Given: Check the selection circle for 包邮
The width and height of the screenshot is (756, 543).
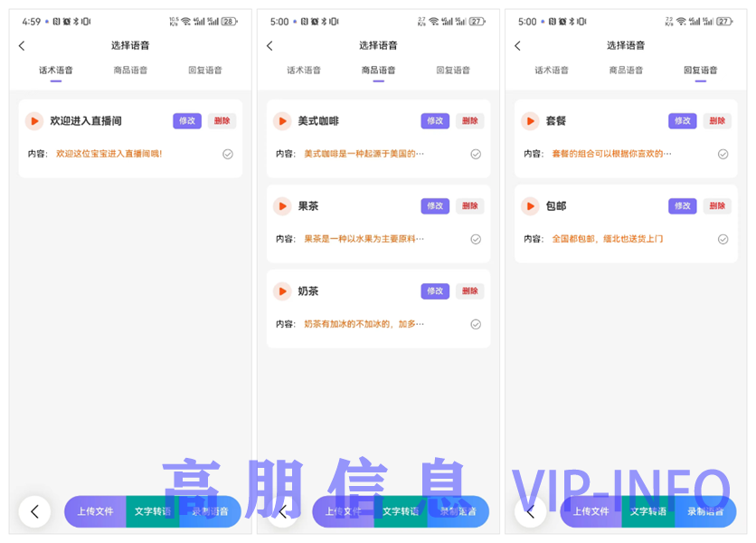Looking at the screenshot, I should tap(723, 239).
